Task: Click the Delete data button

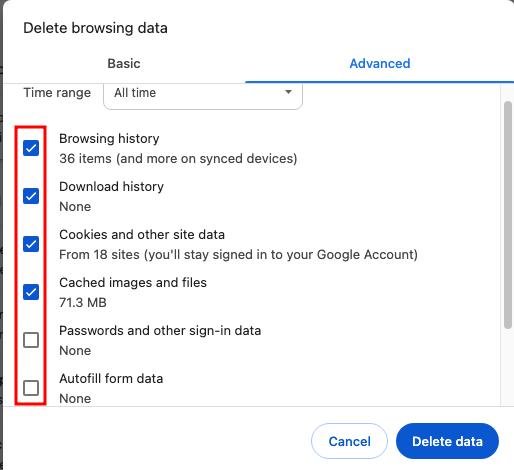Action: click(x=447, y=441)
